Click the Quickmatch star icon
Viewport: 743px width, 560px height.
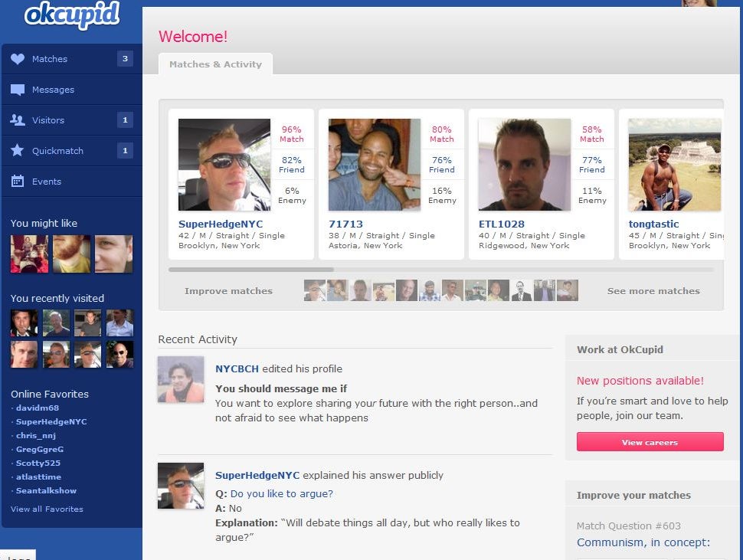click(18, 151)
